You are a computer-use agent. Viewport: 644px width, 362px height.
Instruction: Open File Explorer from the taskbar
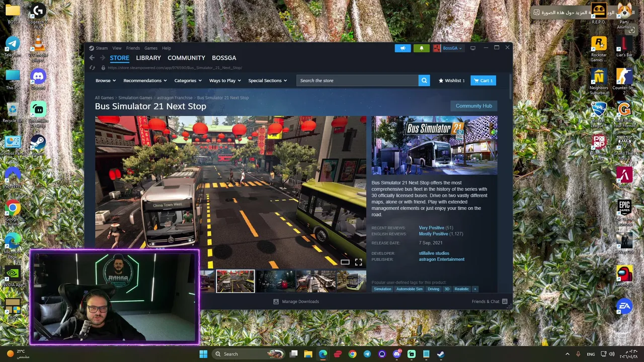click(308, 354)
